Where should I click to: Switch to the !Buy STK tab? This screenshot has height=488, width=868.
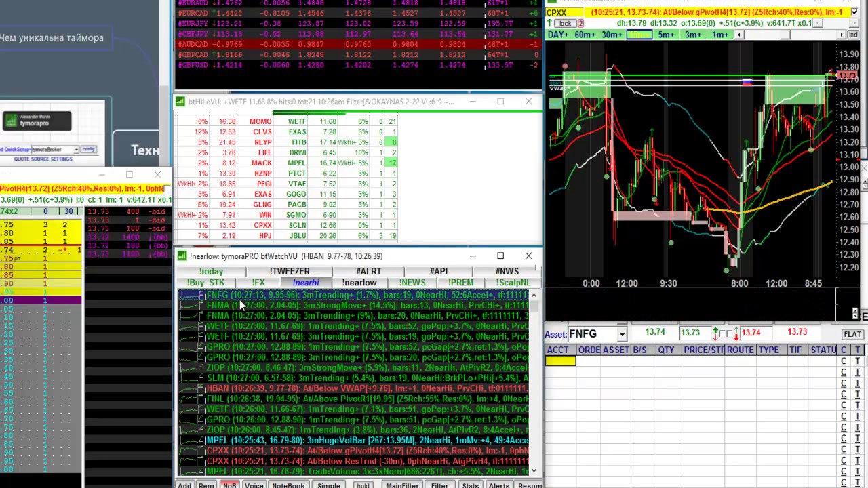[x=205, y=283]
